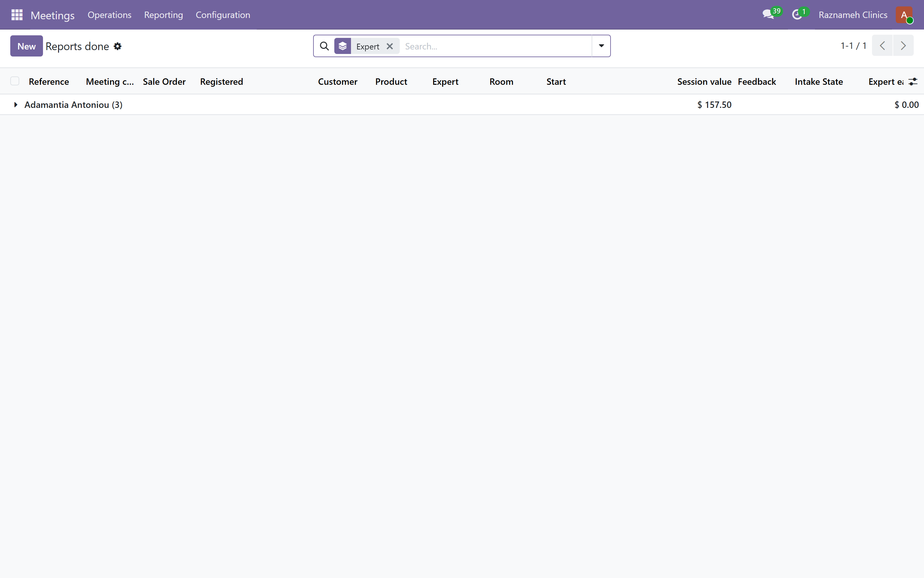
Task: Sort by Product column
Action: pyautogui.click(x=391, y=82)
